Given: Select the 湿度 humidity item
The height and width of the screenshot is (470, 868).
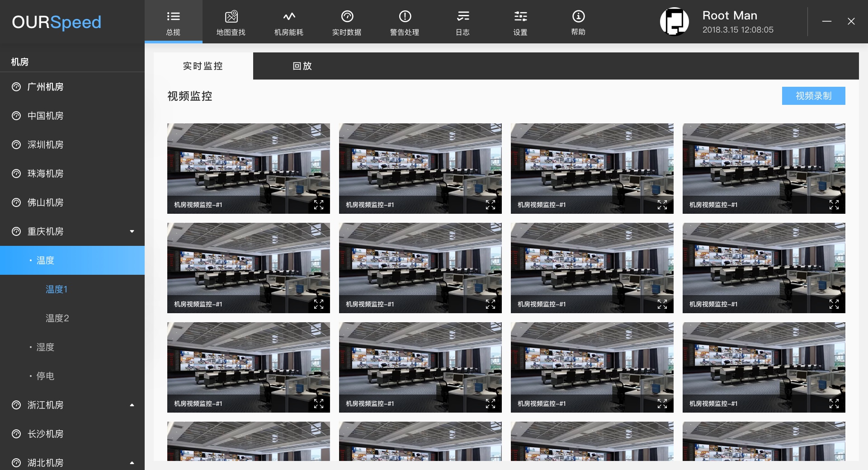Looking at the screenshot, I should coord(45,347).
